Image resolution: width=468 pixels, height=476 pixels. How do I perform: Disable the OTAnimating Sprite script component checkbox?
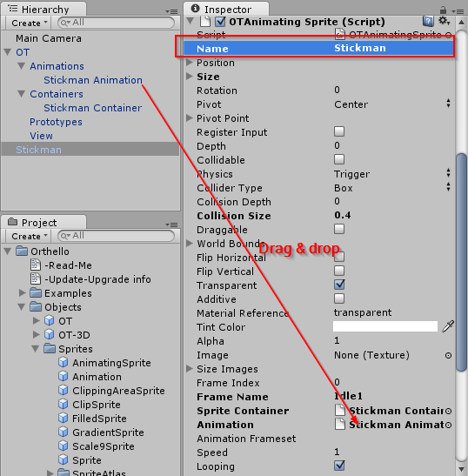pyautogui.click(x=220, y=22)
